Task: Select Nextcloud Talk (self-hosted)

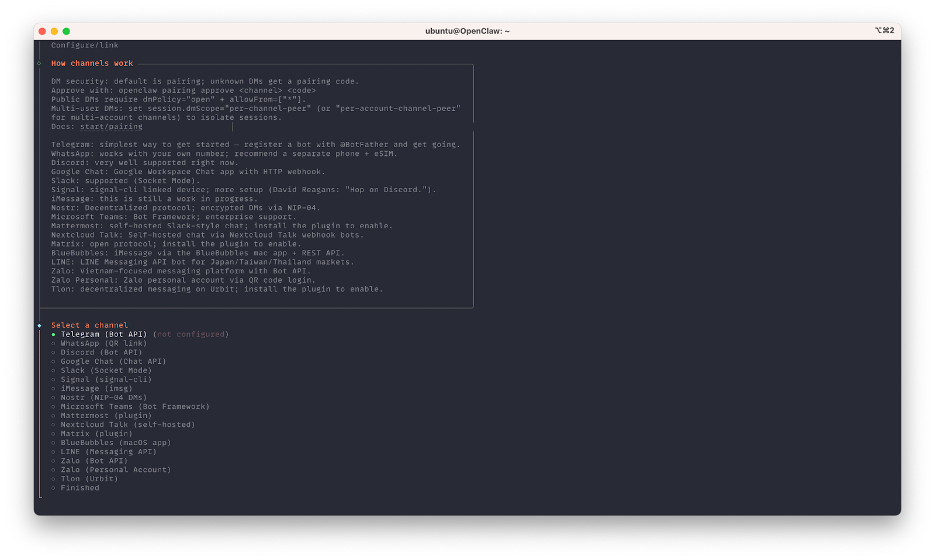Action: click(x=128, y=424)
